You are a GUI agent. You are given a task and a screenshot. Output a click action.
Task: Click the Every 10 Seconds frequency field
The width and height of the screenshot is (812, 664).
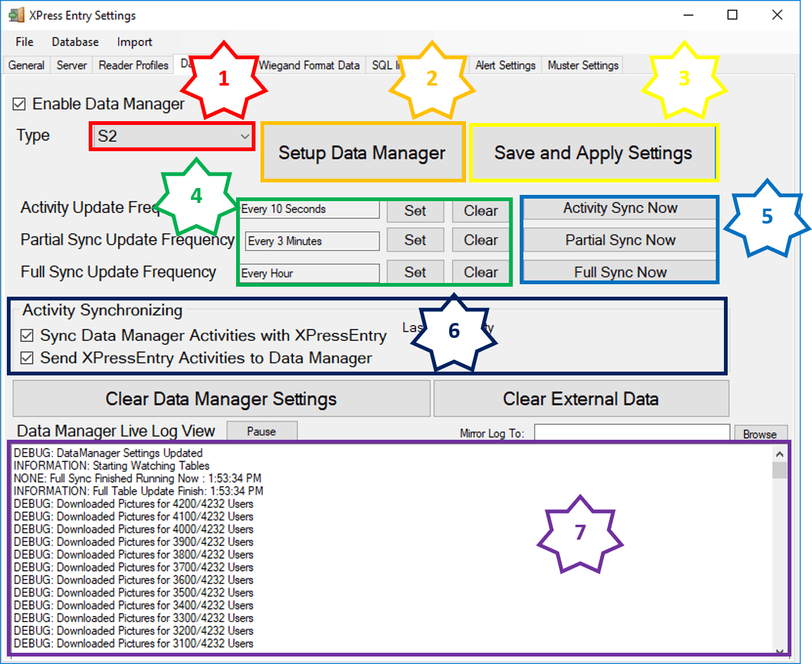[310, 209]
